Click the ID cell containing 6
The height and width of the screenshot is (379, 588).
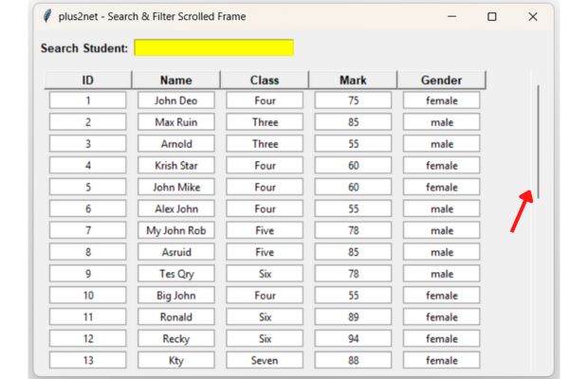click(88, 208)
